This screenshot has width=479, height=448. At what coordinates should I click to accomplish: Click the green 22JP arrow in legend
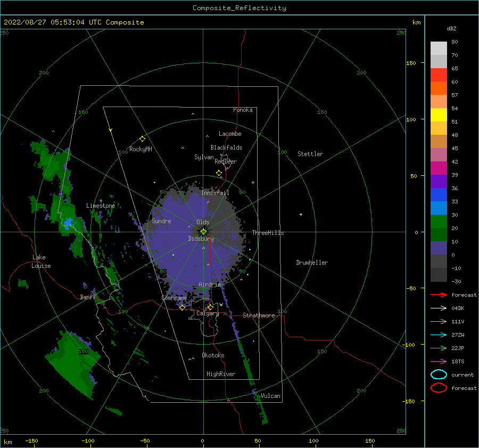click(x=439, y=348)
